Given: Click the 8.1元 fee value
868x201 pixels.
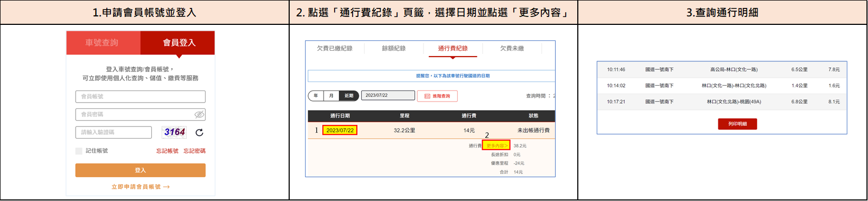Looking at the screenshot, I should click(834, 102).
